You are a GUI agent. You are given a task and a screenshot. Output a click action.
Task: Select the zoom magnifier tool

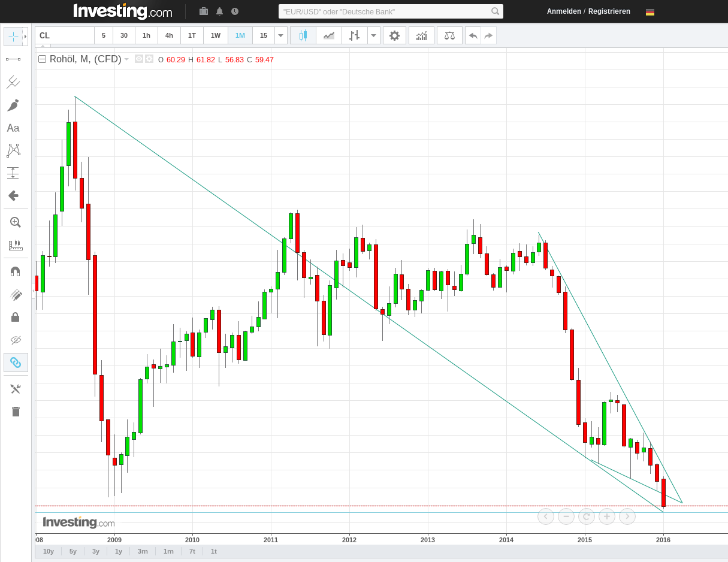(x=15, y=222)
